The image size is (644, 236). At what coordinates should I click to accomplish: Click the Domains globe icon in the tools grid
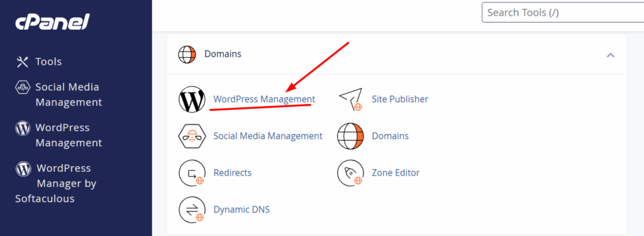(x=350, y=136)
